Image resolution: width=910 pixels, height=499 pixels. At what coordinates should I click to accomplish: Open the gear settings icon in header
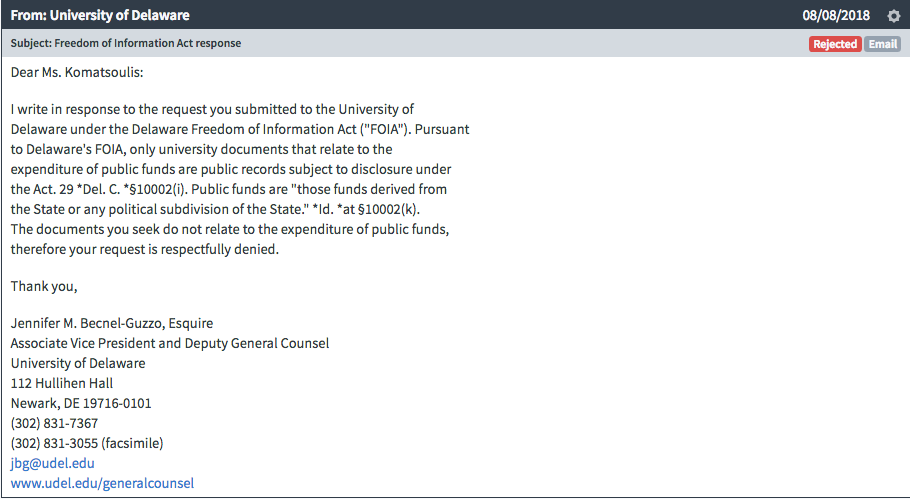(x=894, y=16)
